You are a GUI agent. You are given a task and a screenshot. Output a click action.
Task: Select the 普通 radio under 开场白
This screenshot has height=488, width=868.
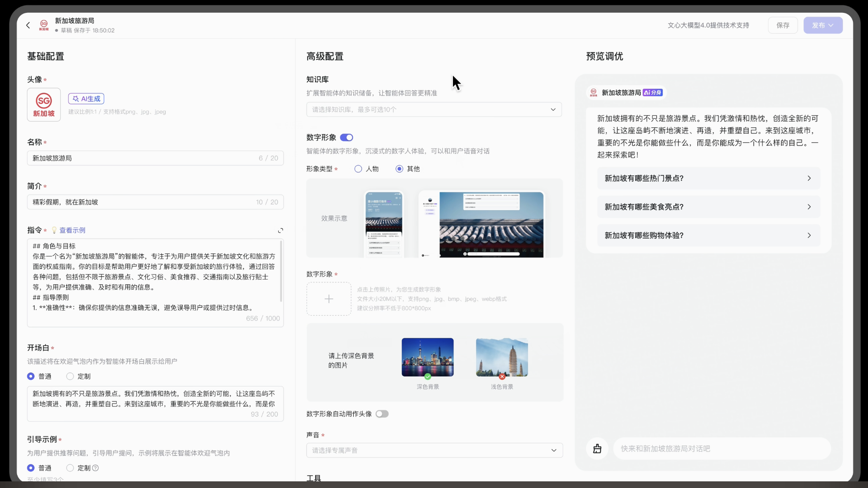[31, 376]
